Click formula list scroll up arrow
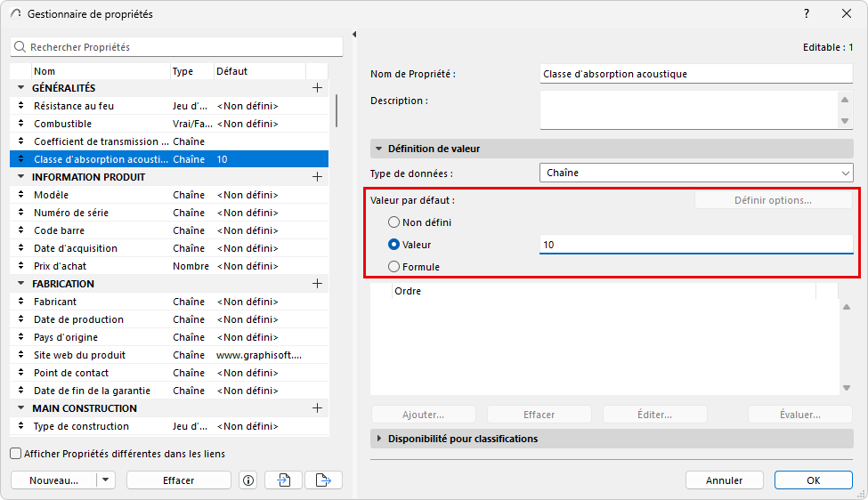Screen dimensions: 868x500 click(847, 307)
